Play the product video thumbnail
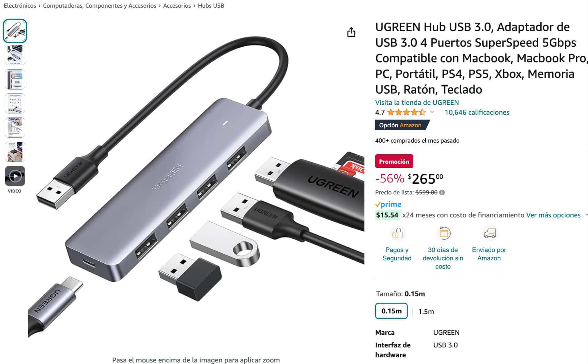Image resolution: width=588 pixels, height=364 pixels. [x=15, y=176]
